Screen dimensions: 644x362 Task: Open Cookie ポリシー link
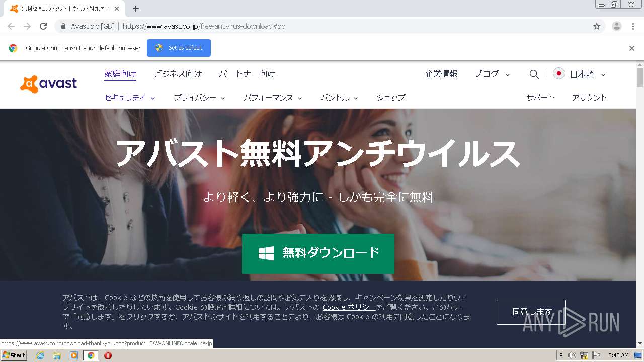click(349, 307)
